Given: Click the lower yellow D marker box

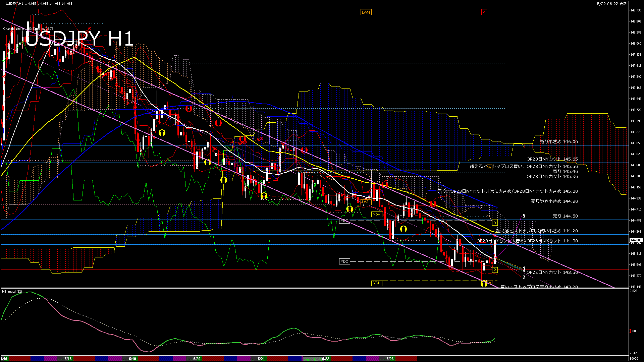Looking at the screenshot, I should click(494, 270).
